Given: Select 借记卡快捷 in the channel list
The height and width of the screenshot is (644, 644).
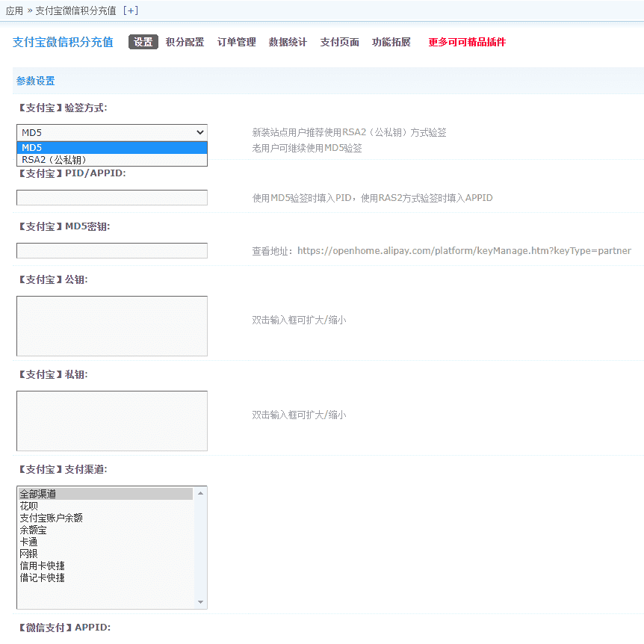Looking at the screenshot, I should pyautogui.click(x=105, y=578).
